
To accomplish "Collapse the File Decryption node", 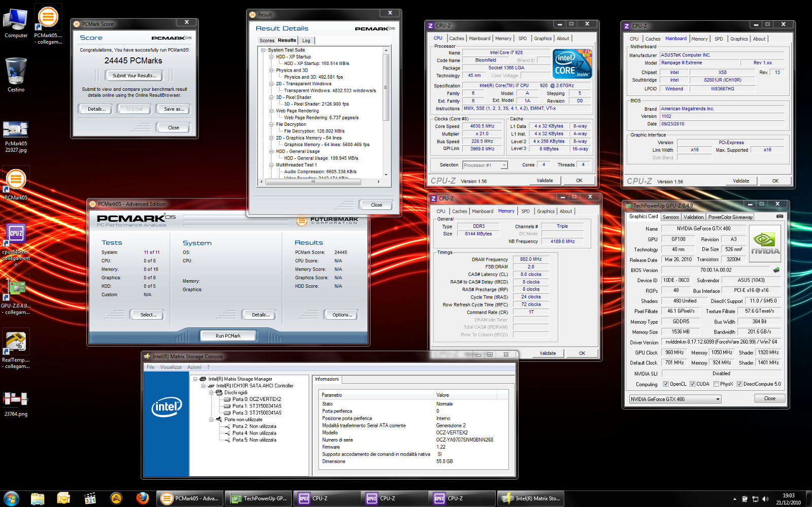I will (x=272, y=124).
